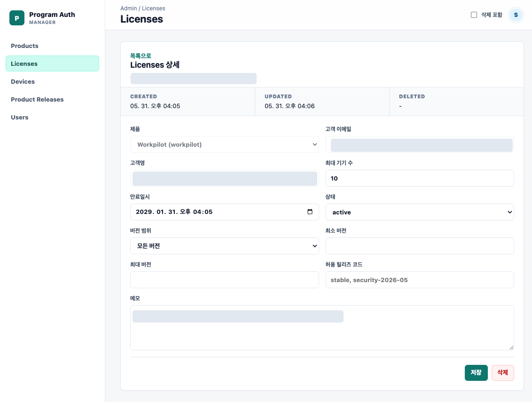Click UPDATED value 05. 31. 오후 04:06
Screen dimensions: 532x402
click(x=289, y=106)
